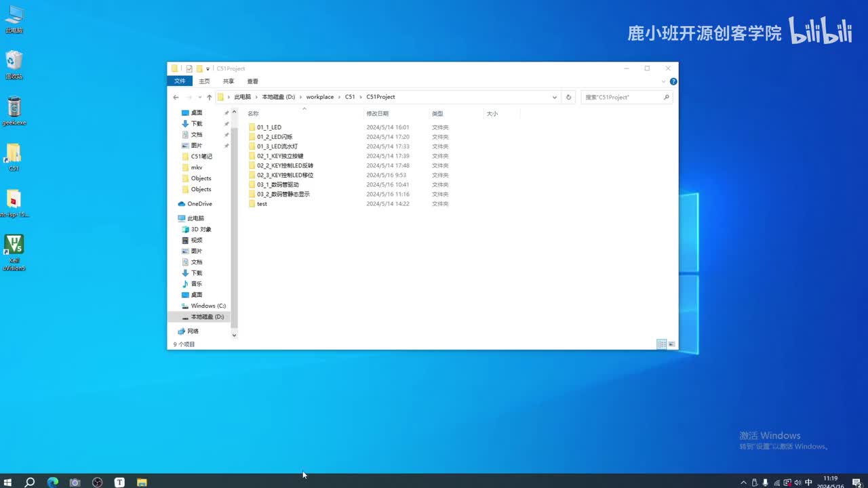The height and width of the screenshot is (488, 868).
Task: Open File Explorer from taskbar
Action: pos(142,482)
